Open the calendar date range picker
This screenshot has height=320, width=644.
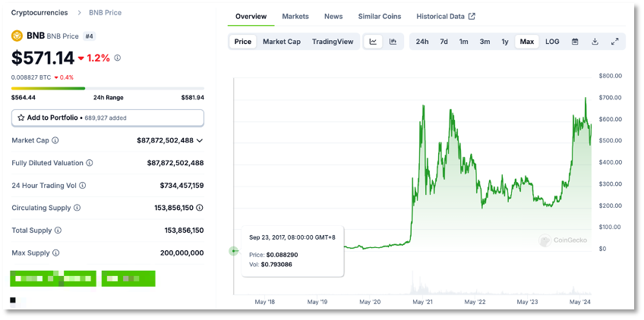click(x=575, y=42)
